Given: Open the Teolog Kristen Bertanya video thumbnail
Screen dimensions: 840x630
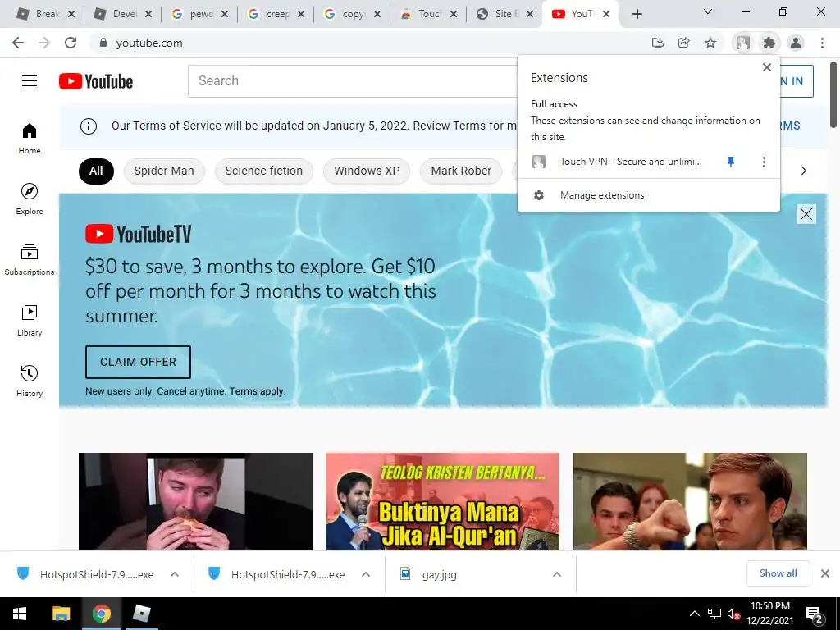Looking at the screenshot, I should click(x=442, y=501).
